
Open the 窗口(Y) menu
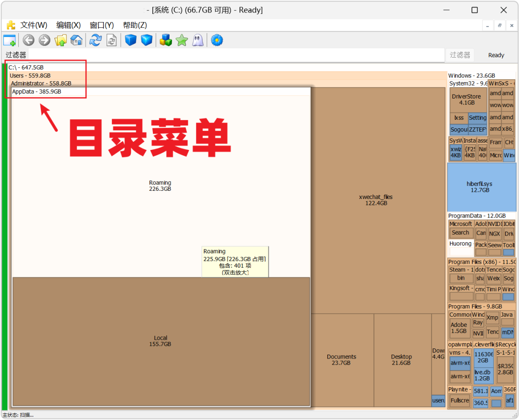(101, 25)
